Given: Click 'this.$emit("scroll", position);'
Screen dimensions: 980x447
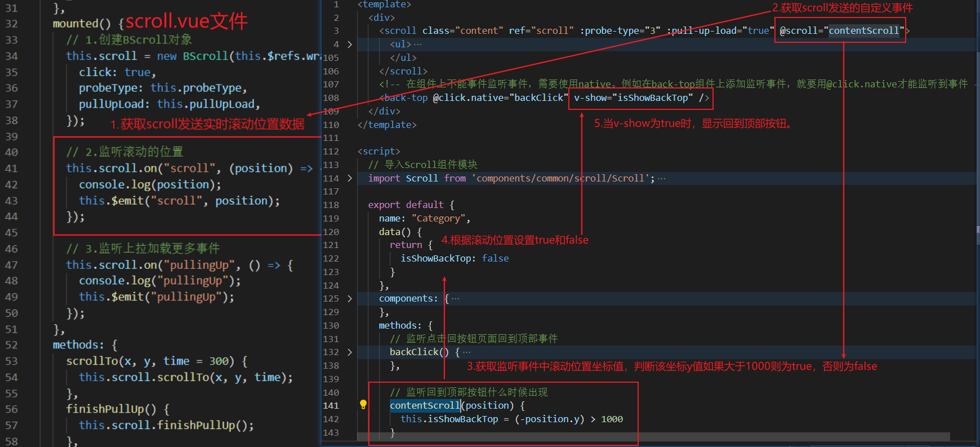Looking at the screenshot, I should click(179, 201).
